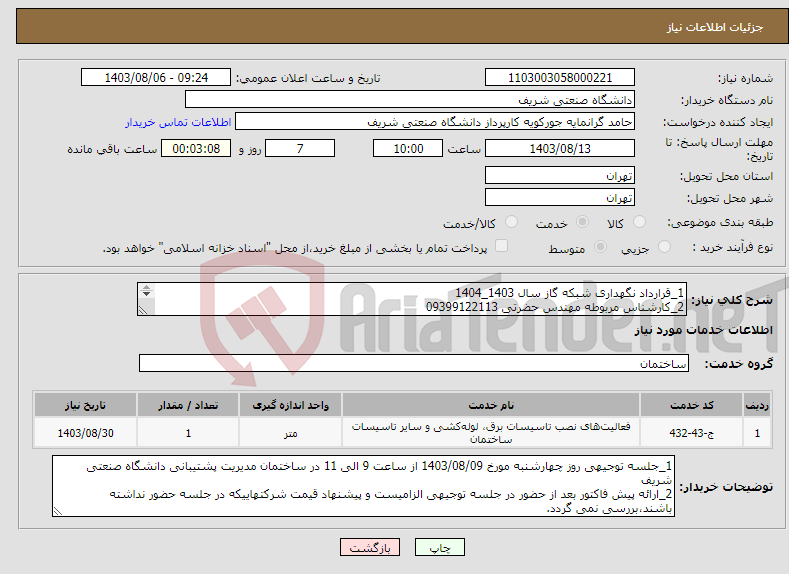The image size is (789, 574).
Task: Click buyer notes text area
Action: [363, 486]
